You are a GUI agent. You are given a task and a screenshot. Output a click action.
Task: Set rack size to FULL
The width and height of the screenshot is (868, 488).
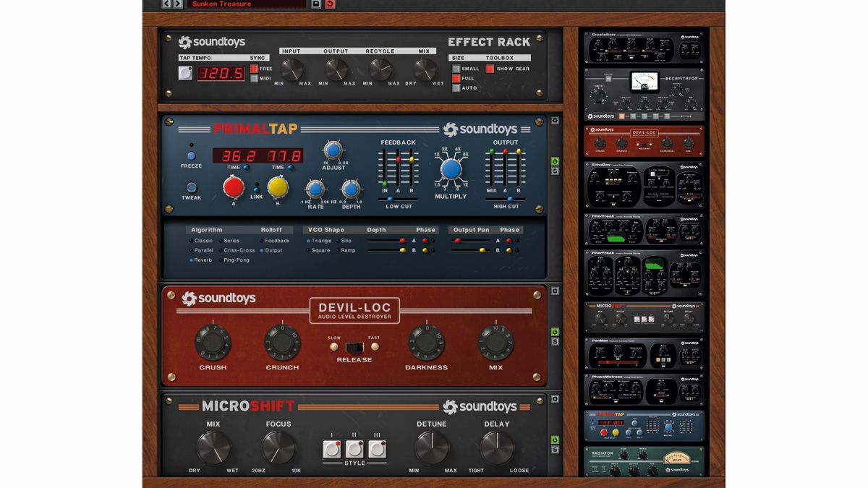click(x=456, y=78)
